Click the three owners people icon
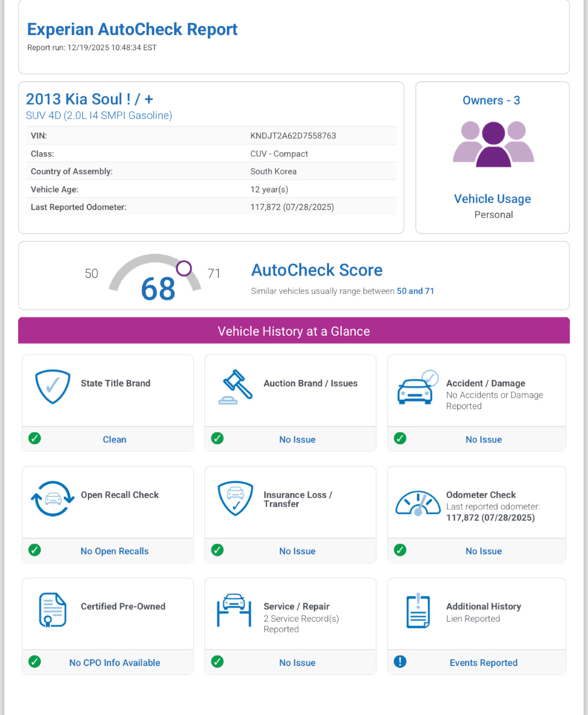The height and width of the screenshot is (715, 588). [493, 144]
